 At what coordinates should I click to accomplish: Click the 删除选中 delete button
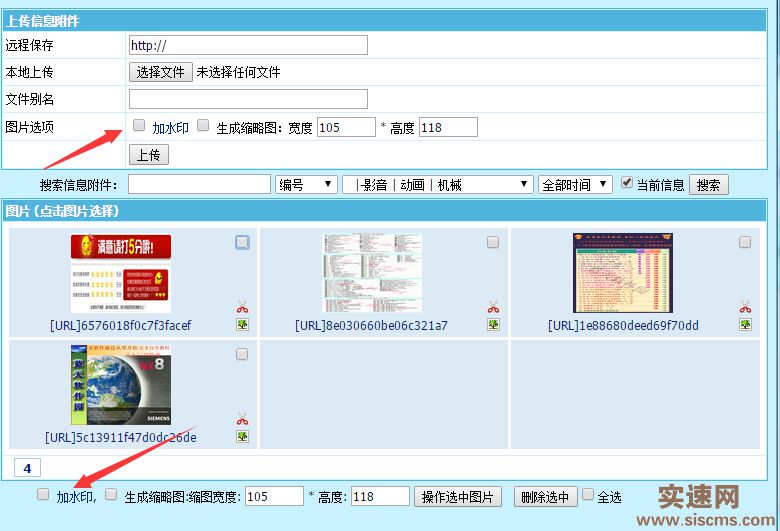(546, 497)
